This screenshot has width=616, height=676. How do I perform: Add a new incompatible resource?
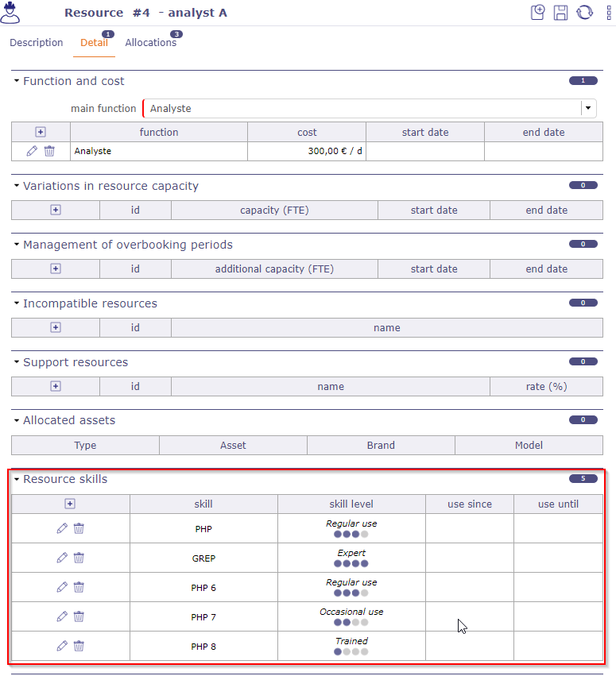click(56, 327)
